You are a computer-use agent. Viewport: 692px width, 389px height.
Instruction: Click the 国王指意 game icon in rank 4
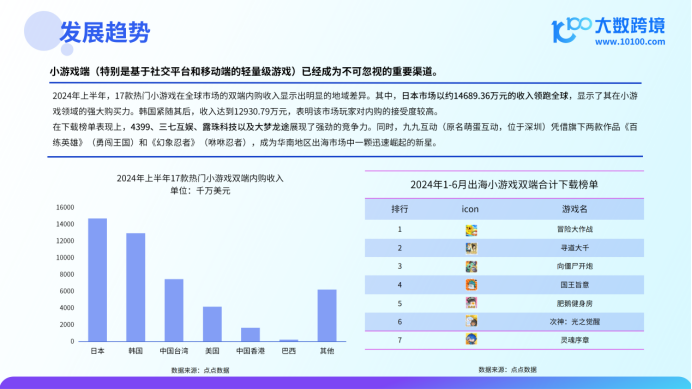point(471,285)
